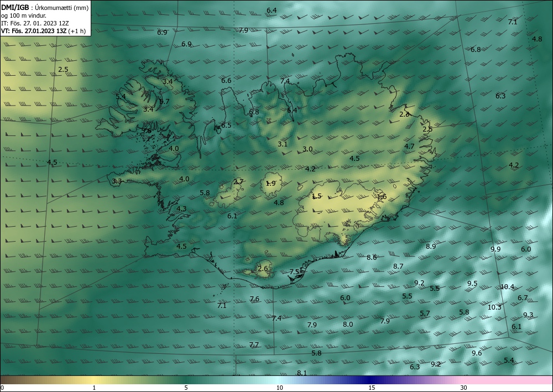Click the color scale tick label '5'

(x=186, y=388)
